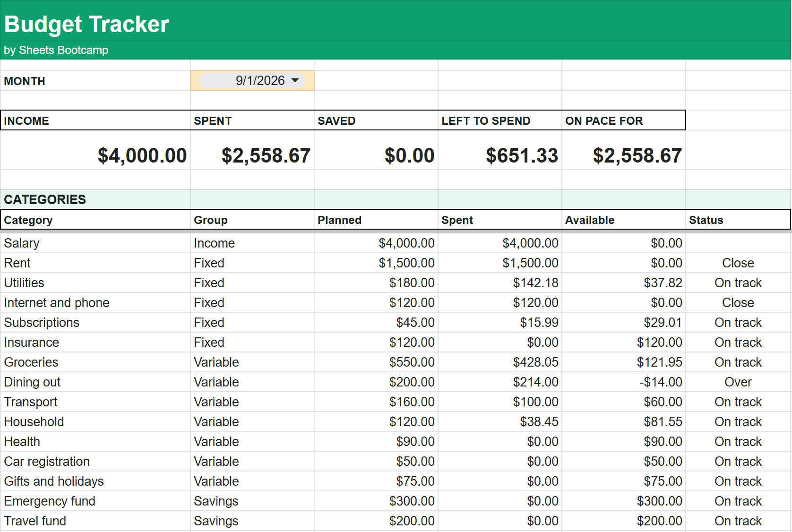Open the month dropdown showing 9/1/2026
Image resolution: width=792 pixels, height=532 pixels.
[x=252, y=80]
